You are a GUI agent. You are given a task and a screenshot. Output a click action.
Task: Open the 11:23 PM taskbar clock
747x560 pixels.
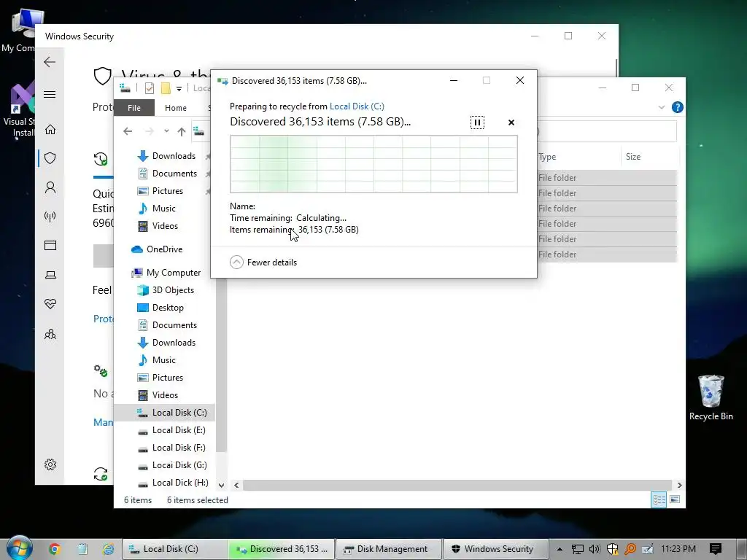point(678,549)
